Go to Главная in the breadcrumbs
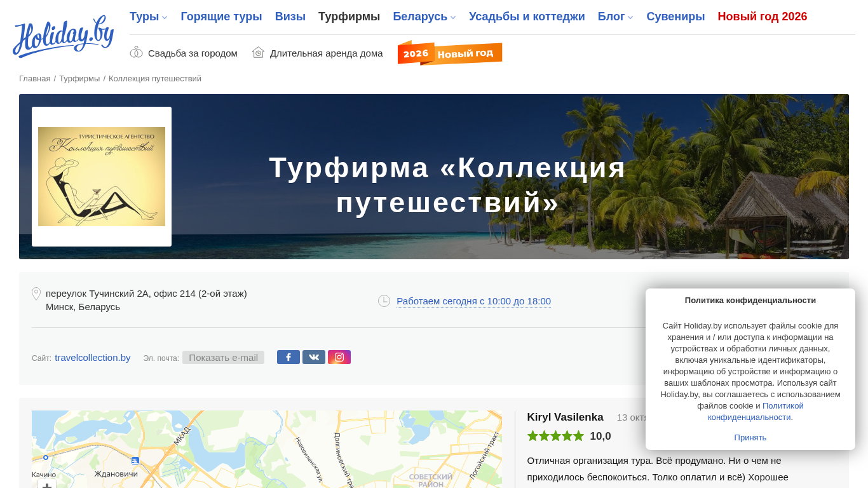 pos(34,79)
